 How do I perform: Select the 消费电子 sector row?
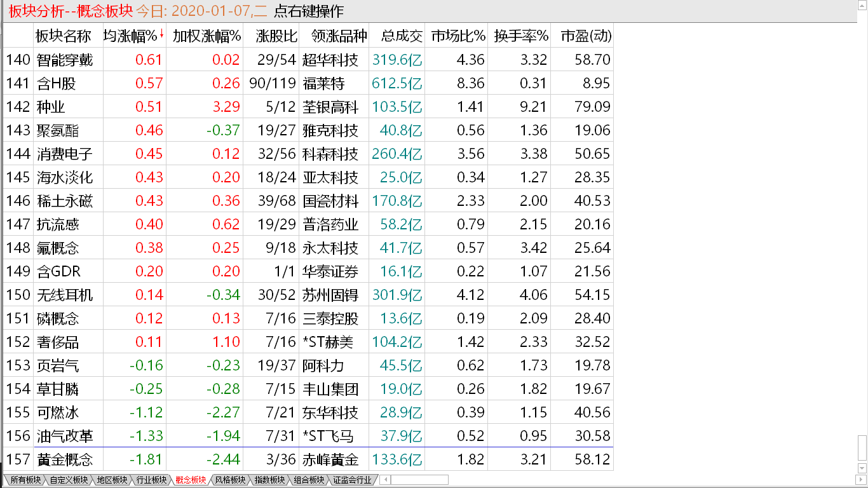[x=308, y=154]
